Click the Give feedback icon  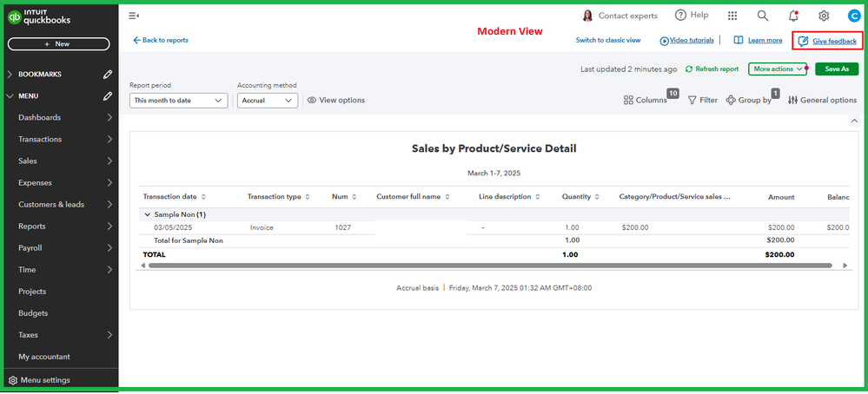pos(803,42)
